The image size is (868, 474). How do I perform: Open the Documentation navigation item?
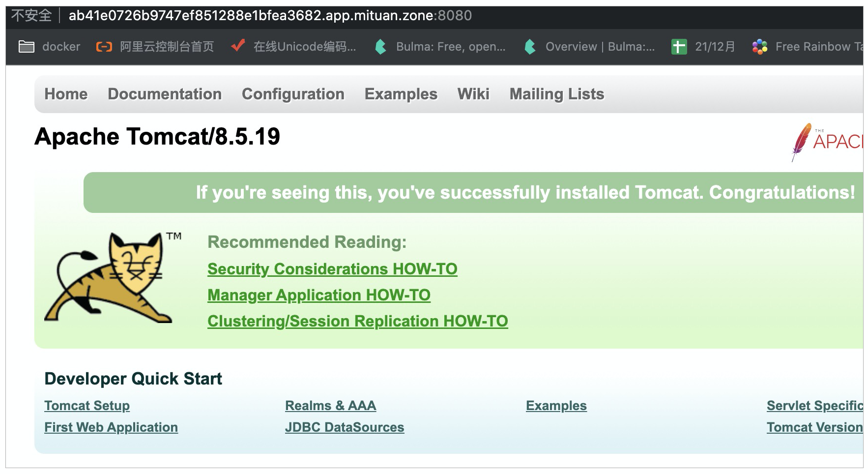click(165, 94)
